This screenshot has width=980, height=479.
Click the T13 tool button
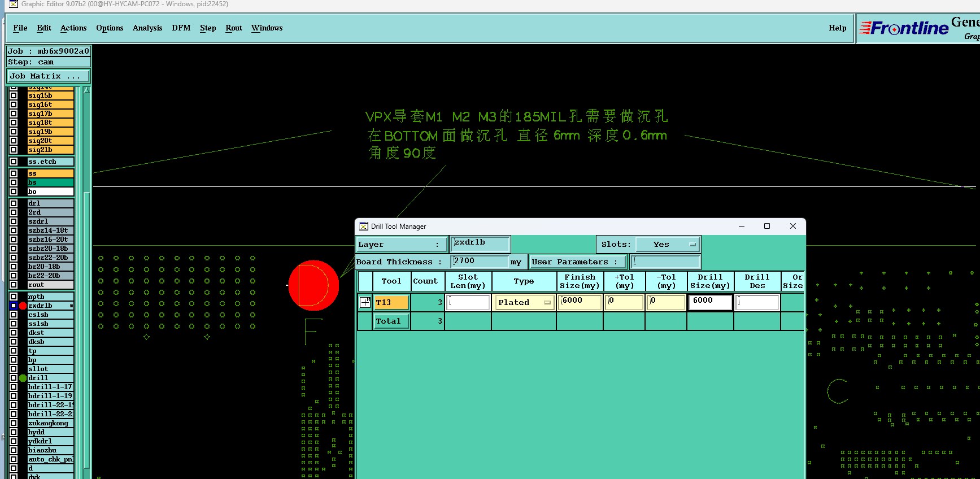click(x=391, y=302)
